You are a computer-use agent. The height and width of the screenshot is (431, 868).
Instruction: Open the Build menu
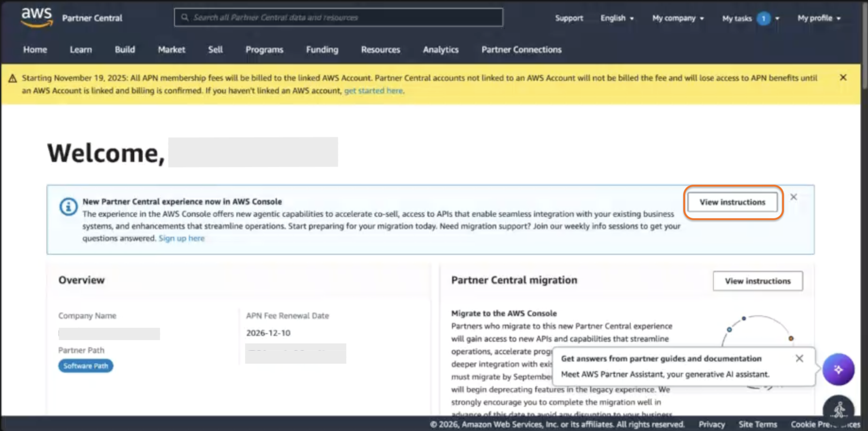[x=125, y=50]
